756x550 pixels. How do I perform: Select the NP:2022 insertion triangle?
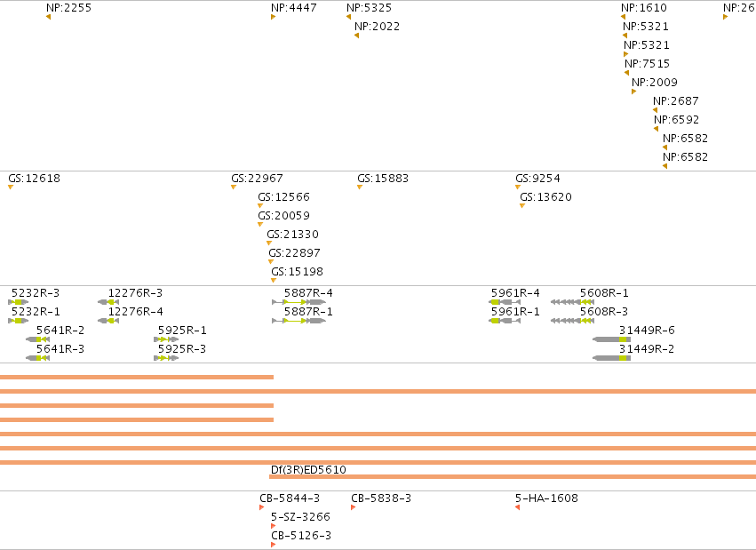pos(357,36)
